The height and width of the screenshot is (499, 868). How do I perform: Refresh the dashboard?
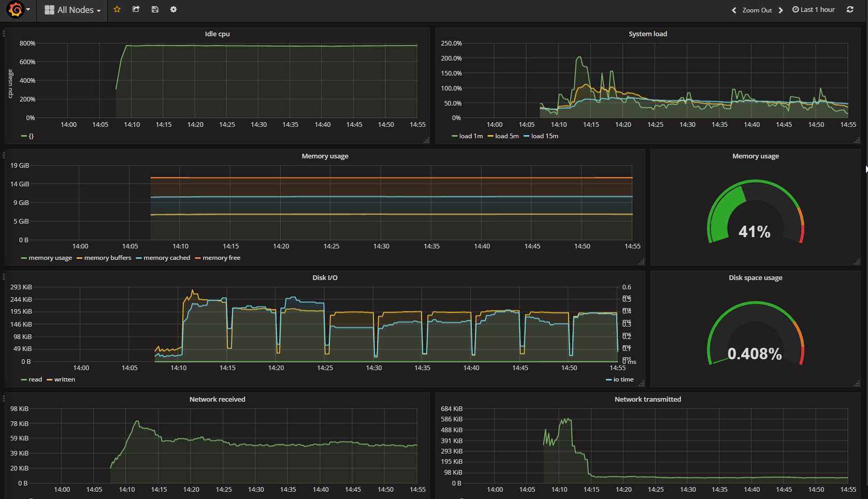(x=850, y=9)
